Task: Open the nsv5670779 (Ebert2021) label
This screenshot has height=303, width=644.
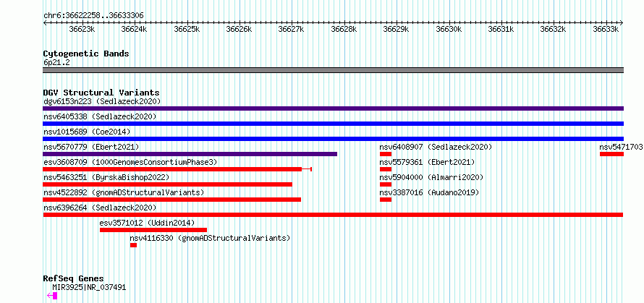Action: (92, 147)
